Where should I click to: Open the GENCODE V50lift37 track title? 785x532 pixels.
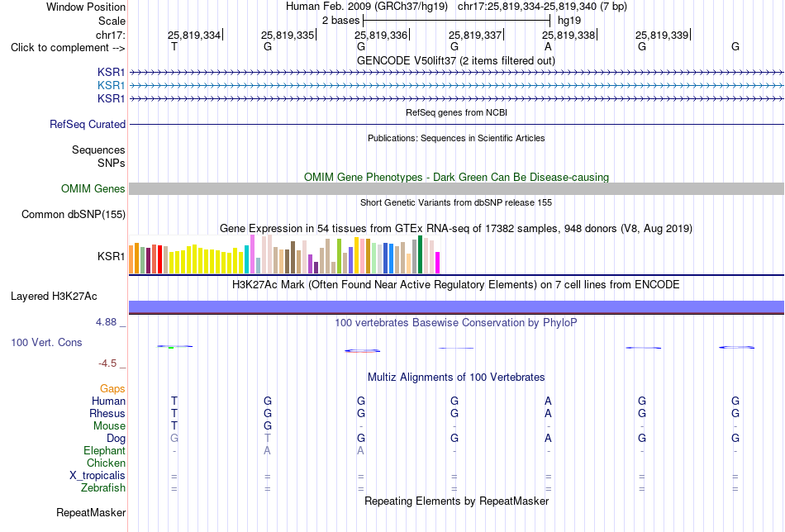(455, 60)
